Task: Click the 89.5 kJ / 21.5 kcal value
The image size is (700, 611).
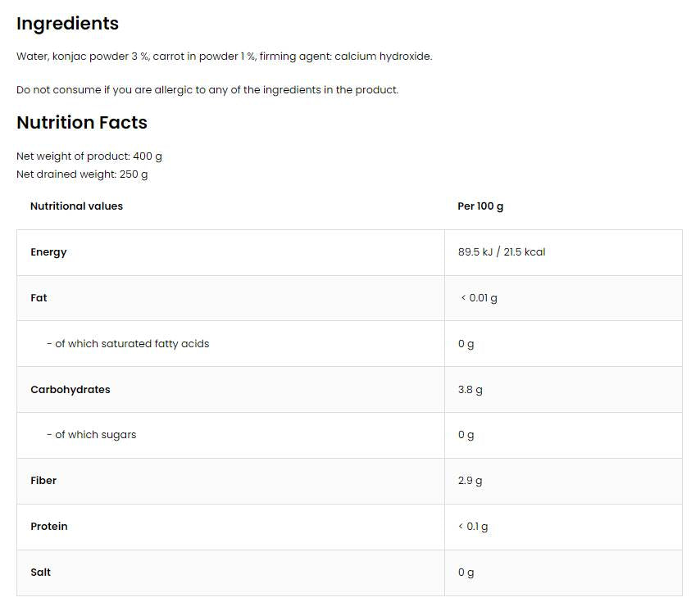Action: click(x=502, y=252)
